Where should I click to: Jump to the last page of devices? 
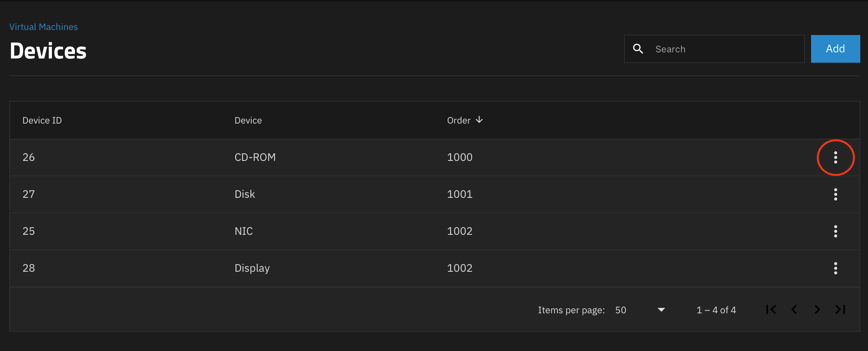coord(840,309)
